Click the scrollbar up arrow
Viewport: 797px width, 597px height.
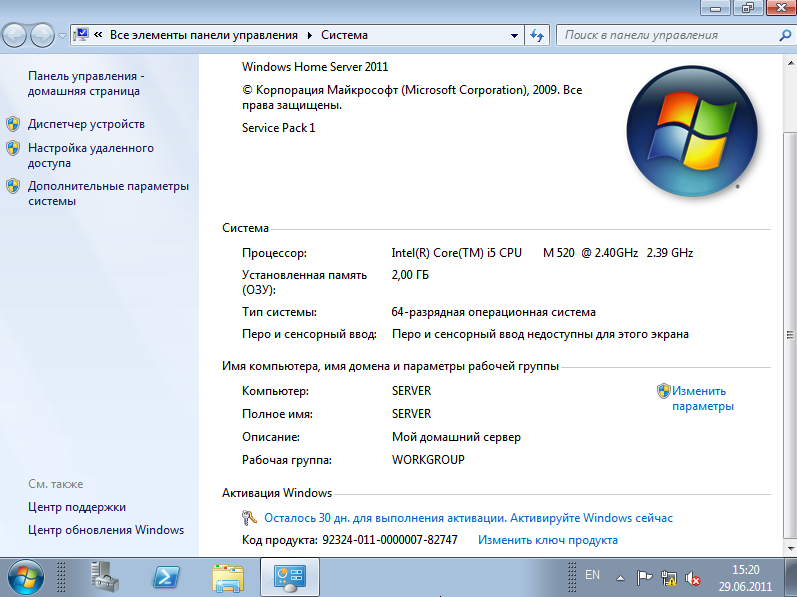pos(791,64)
